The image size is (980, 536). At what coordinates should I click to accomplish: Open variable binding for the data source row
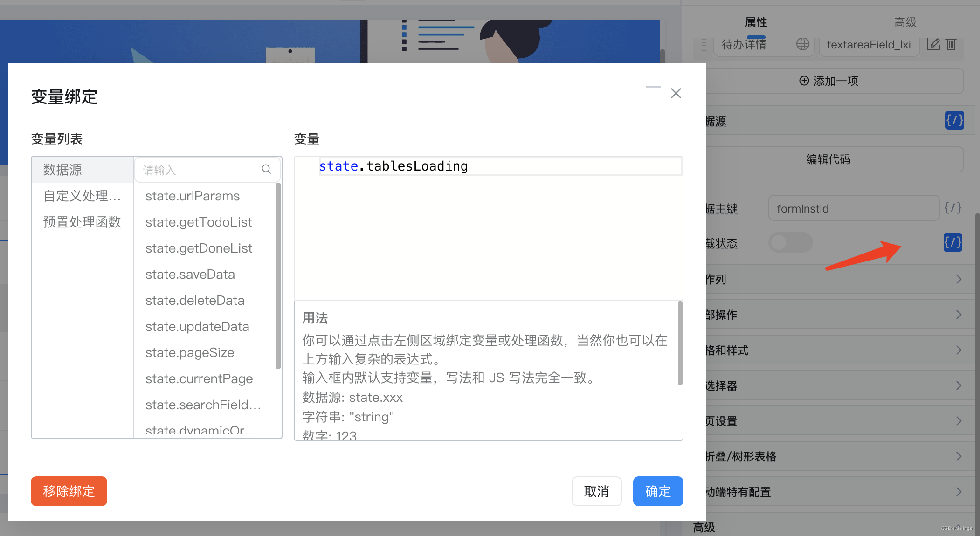[954, 121]
